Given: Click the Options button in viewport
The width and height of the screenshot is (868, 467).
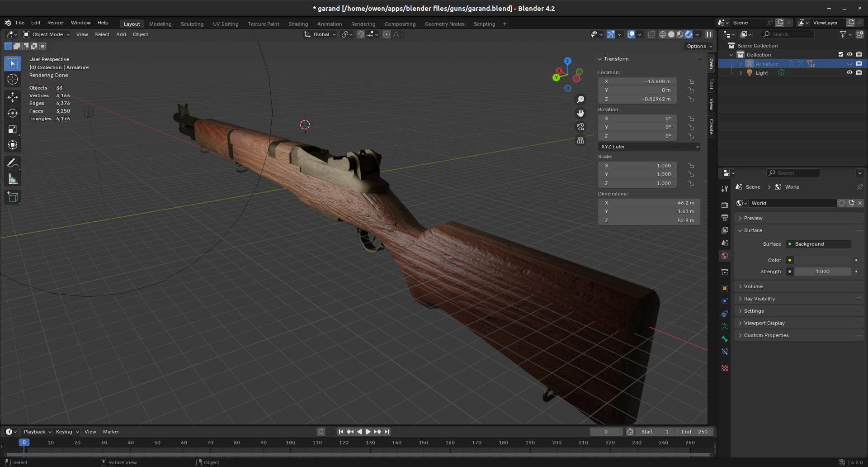Looking at the screenshot, I should pyautogui.click(x=699, y=46).
